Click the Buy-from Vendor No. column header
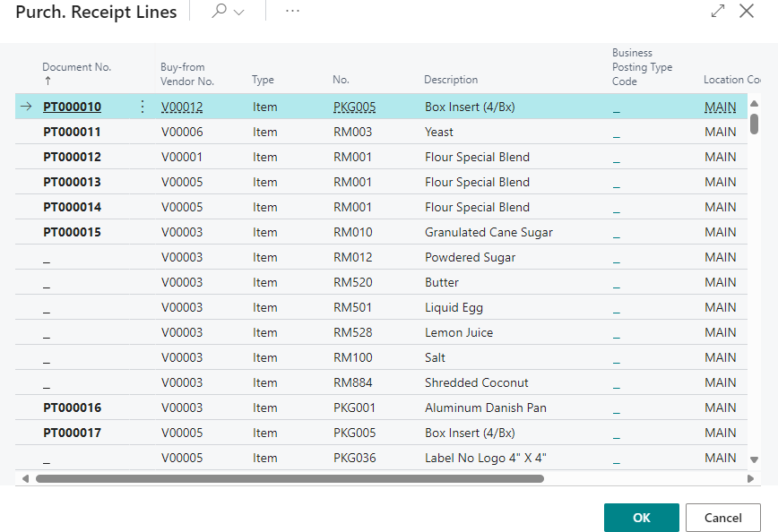Image resolution: width=778 pixels, height=532 pixels. (x=187, y=73)
